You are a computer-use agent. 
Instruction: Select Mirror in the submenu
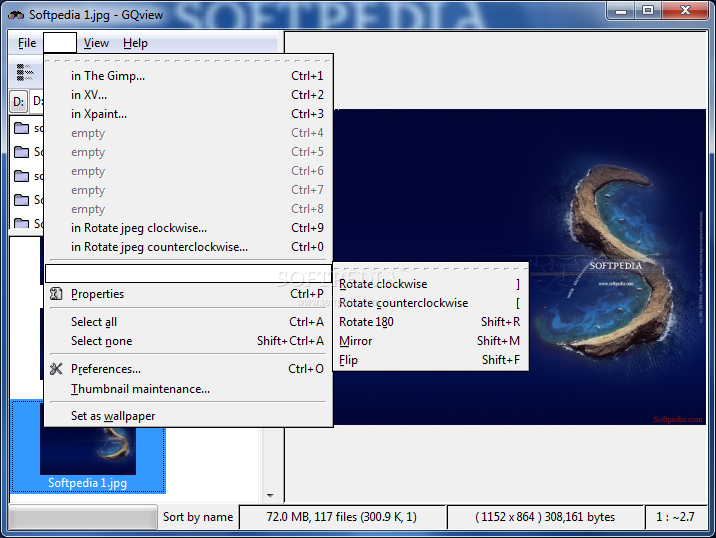[431, 341]
